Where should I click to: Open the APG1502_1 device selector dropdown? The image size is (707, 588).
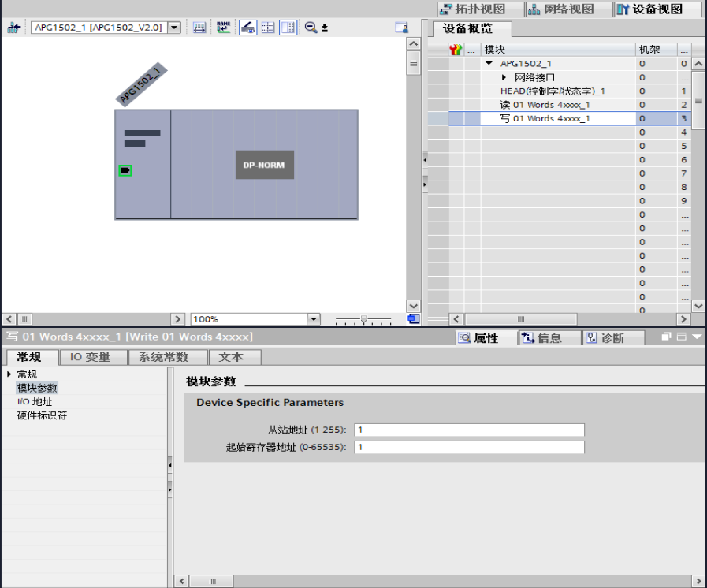pyautogui.click(x=174, y=28)
